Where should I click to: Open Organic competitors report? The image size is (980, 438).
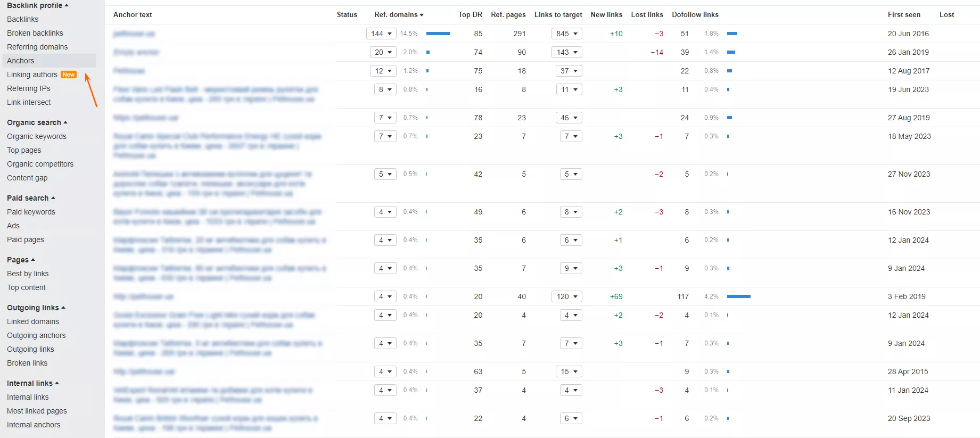[x=40, y=164]
